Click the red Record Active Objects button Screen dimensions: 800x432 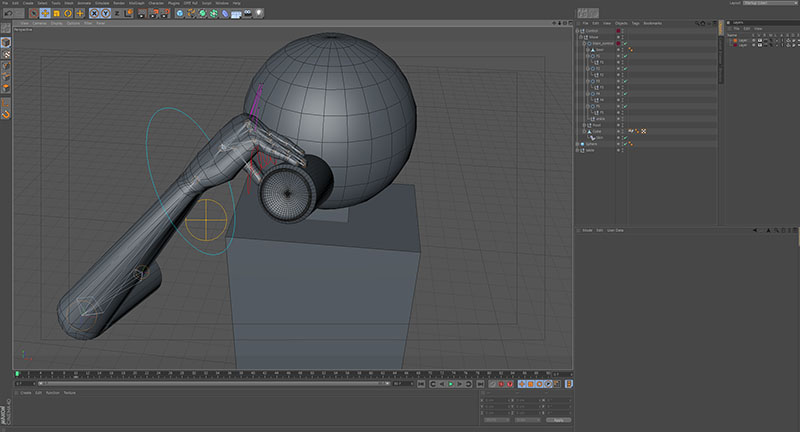[x=501, y=384]
